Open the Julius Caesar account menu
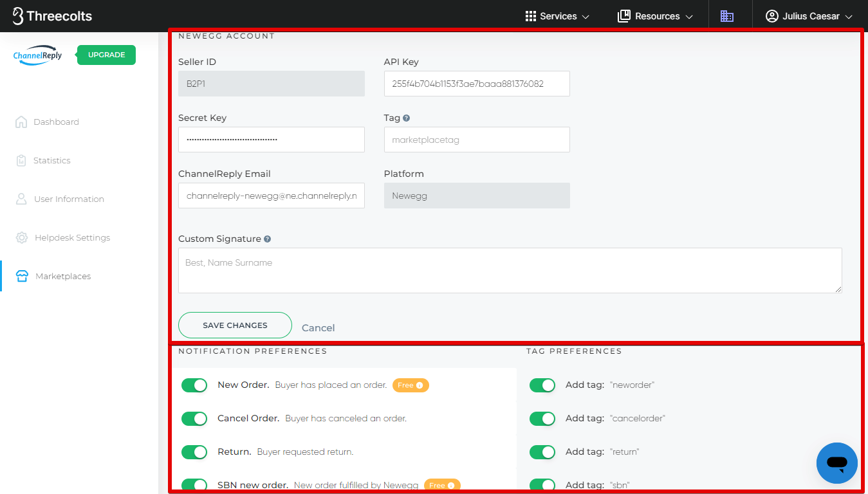The image size is (868, 494). 809,16
